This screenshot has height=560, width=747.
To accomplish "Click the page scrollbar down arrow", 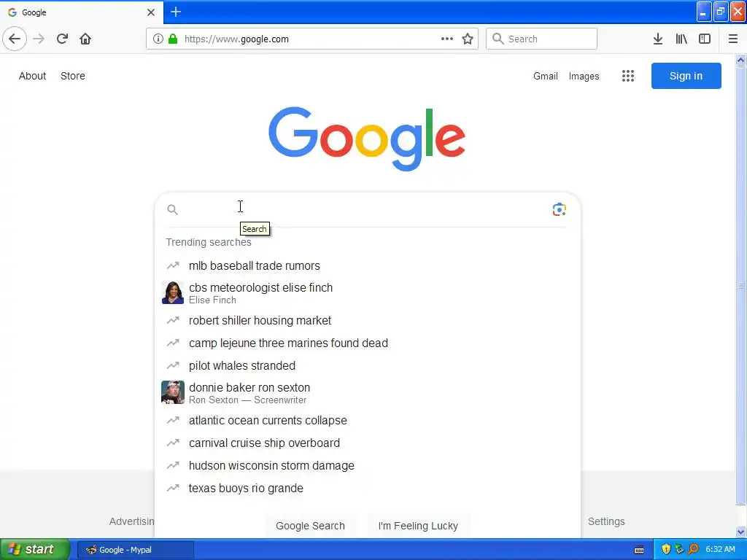I will point(741,532).
